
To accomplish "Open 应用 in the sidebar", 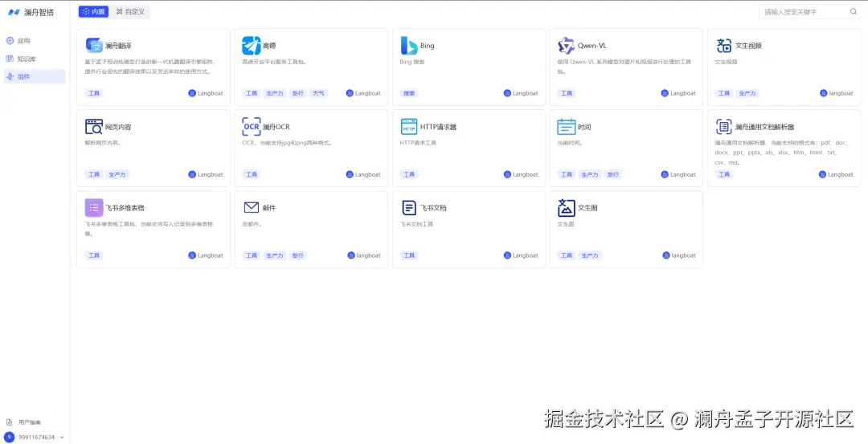I will [x=35, y=41].
